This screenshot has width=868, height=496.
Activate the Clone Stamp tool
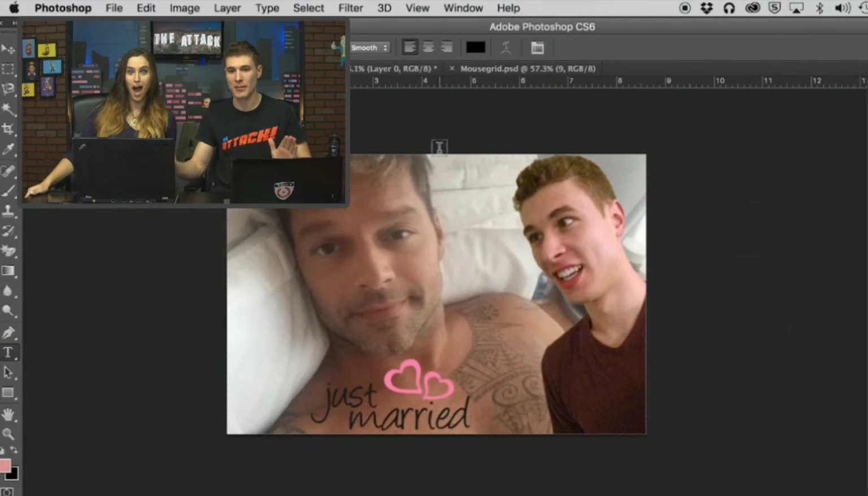pos(8,211)
